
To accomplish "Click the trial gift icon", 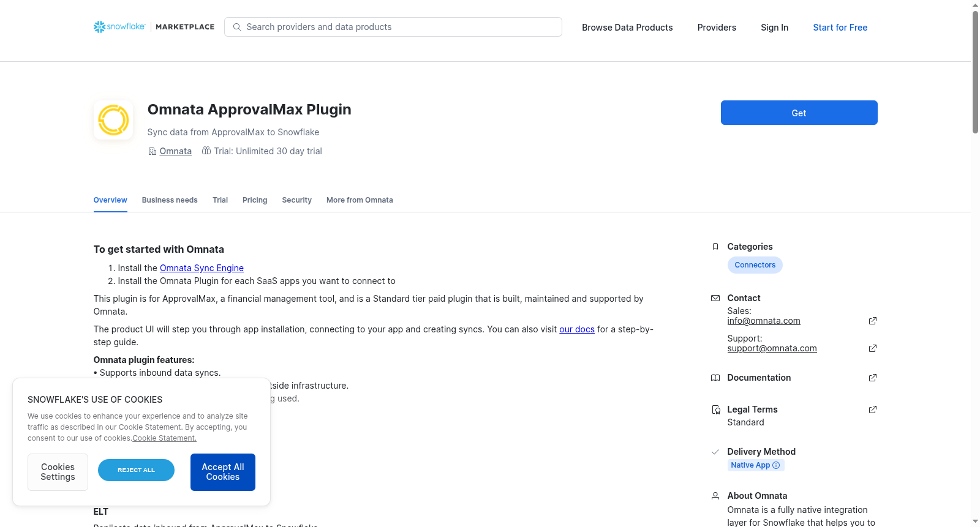I will [x=206, y=151].
